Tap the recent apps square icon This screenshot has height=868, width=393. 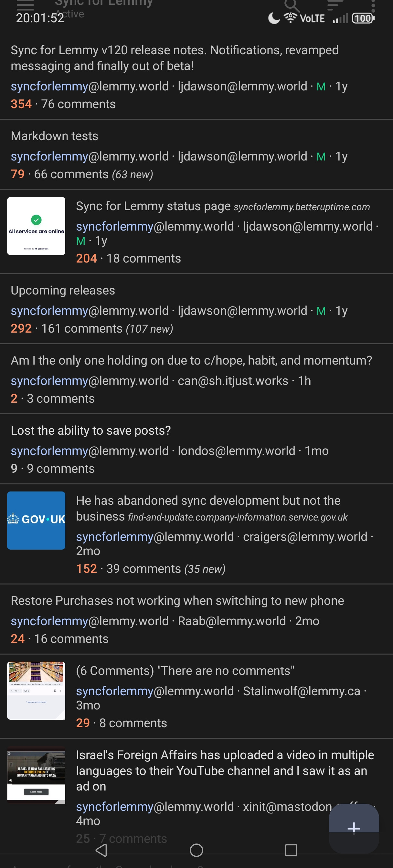point(291,850)
